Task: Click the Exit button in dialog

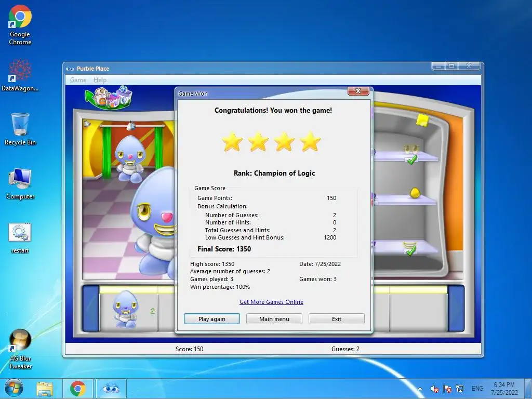Action: point(337,318)
